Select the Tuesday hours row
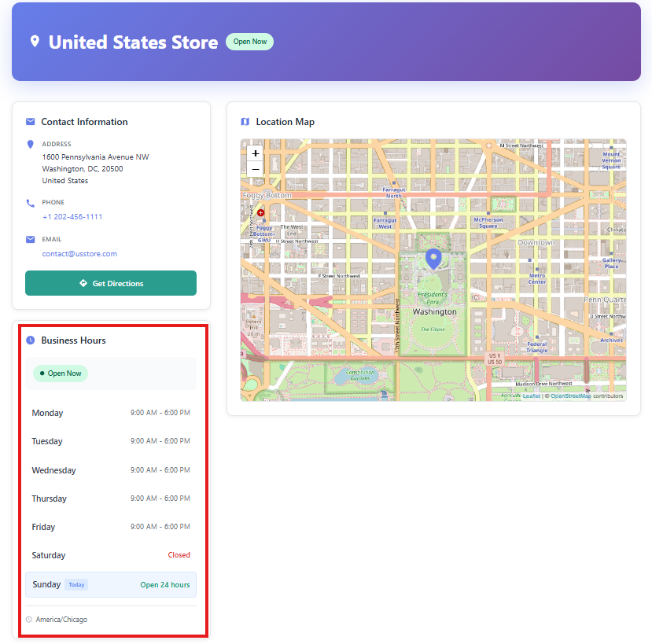 point(111,441)
